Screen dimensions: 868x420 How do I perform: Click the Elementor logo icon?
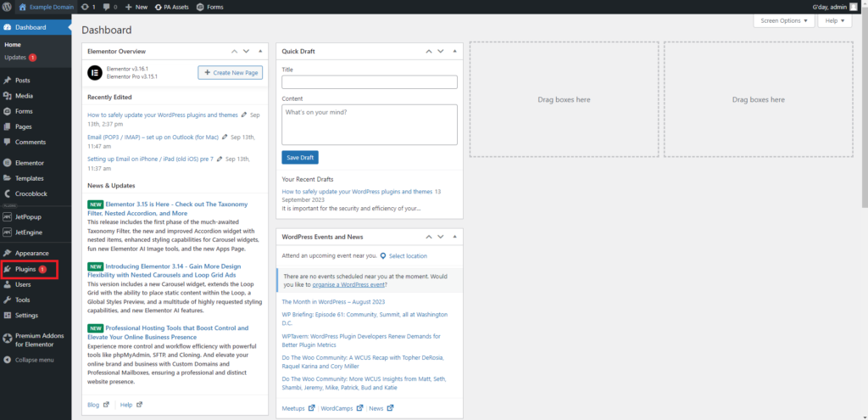click(x=95, y=73)
